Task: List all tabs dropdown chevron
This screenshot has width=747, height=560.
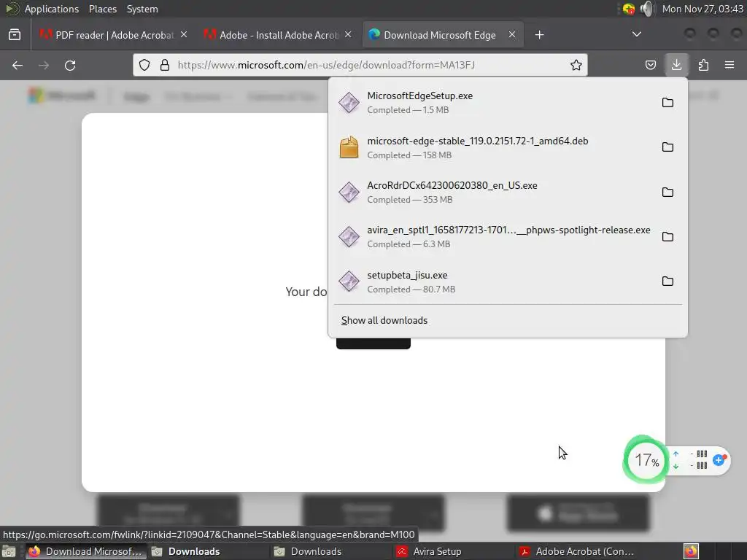Action: point(636,34)
